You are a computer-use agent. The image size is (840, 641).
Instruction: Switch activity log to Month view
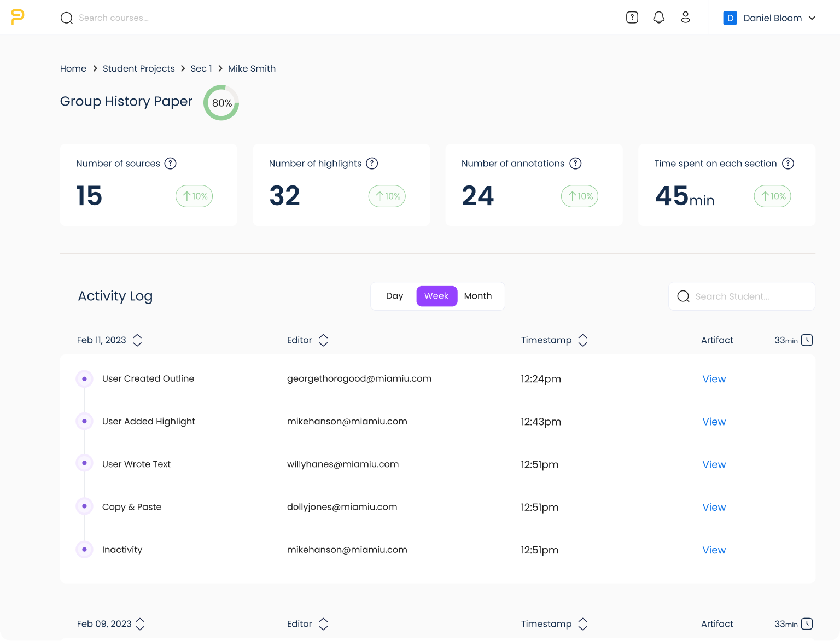pos(478,296)
